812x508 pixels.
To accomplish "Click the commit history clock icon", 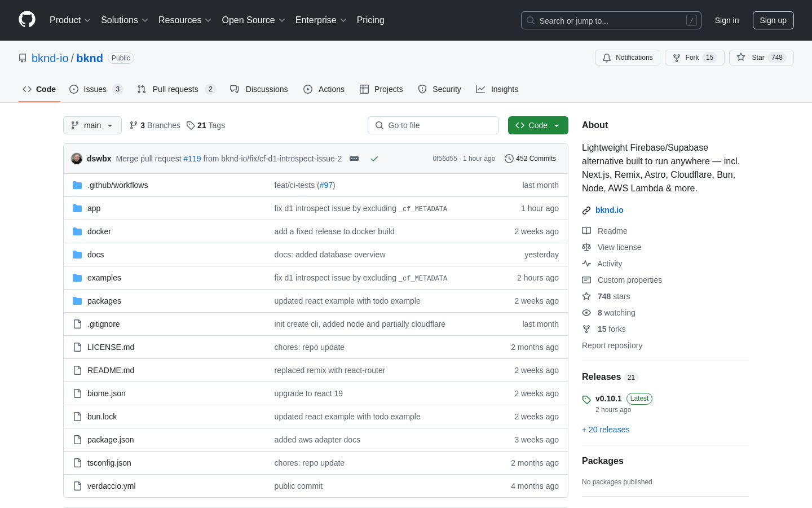I will pos(509,159).
